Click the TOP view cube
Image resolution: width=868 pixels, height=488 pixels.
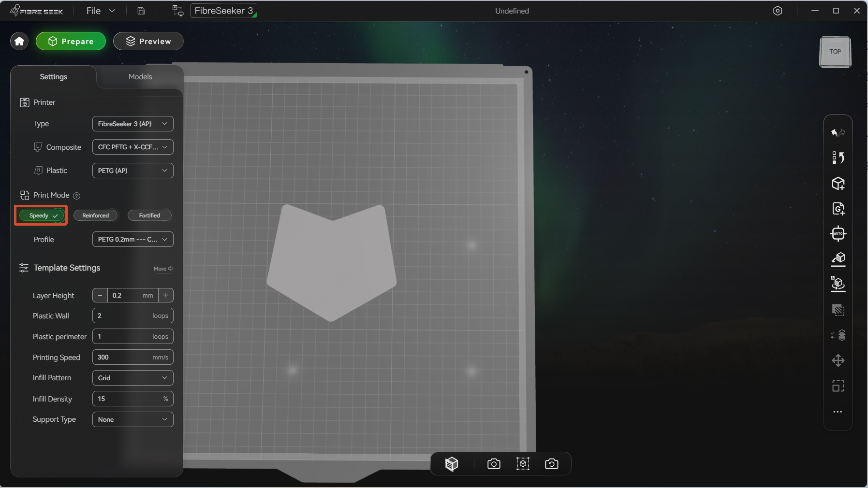835,52
